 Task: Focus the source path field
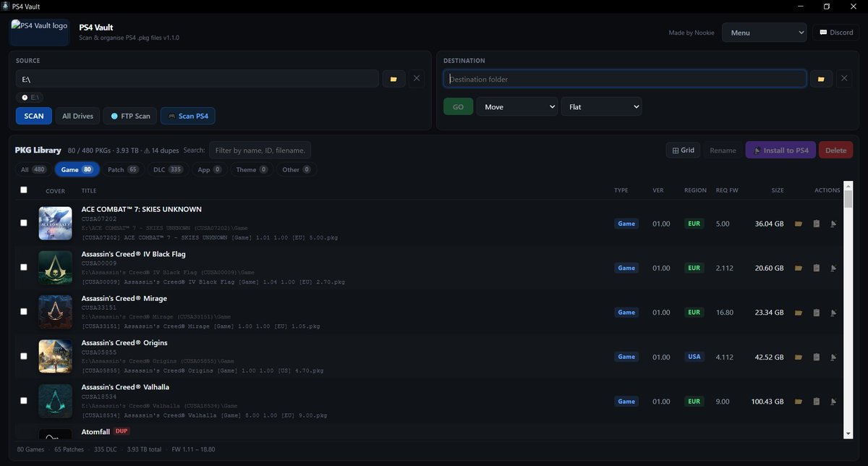pos(197,79)
